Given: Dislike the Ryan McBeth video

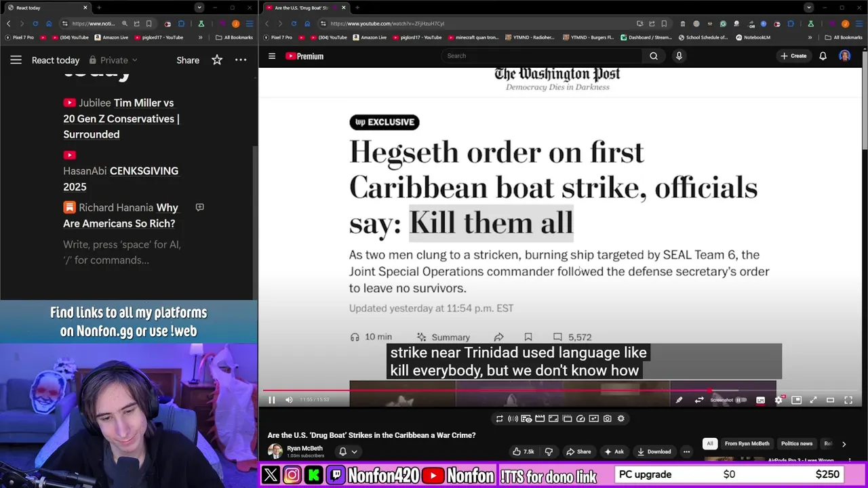Looking at the screenshot, I should (x=549, y=451).
